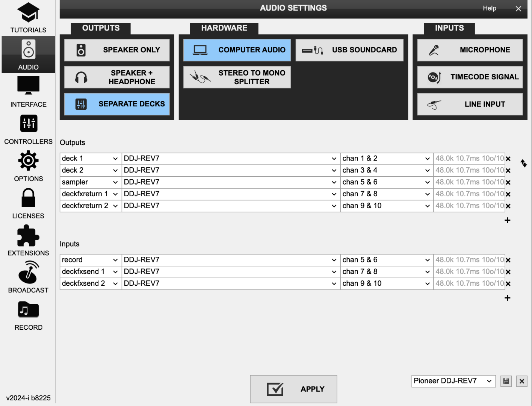Enable the Line Input option

[470, 104]
